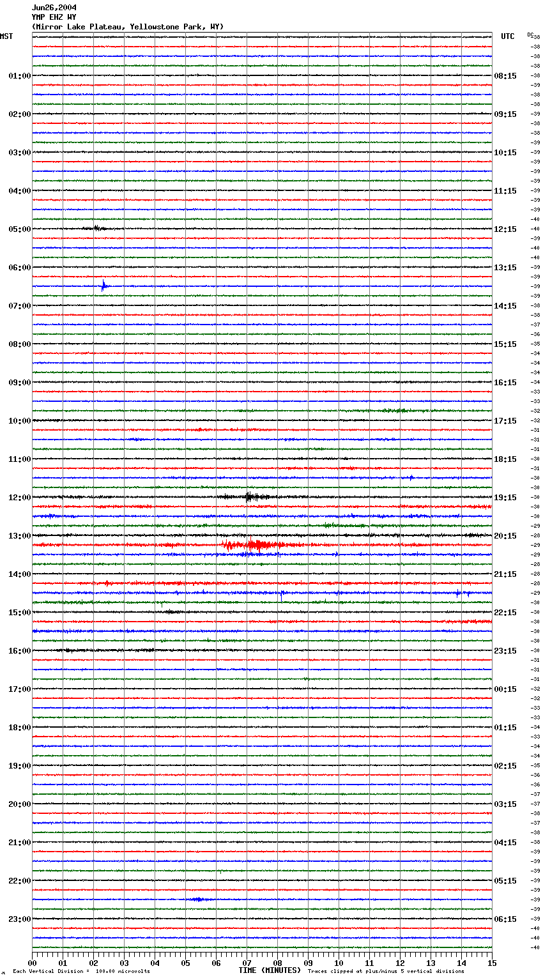Click the 08:15 UTC time label
This screenshot has height=980, width=543.
[x=505, y=76]
